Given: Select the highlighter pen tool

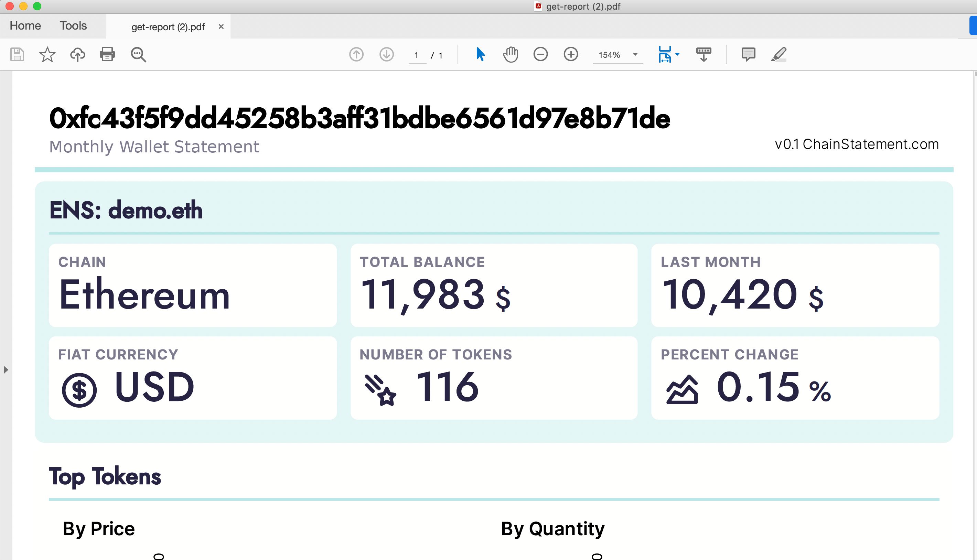Looking at the screenshot, I should click(x=779, y=54).
